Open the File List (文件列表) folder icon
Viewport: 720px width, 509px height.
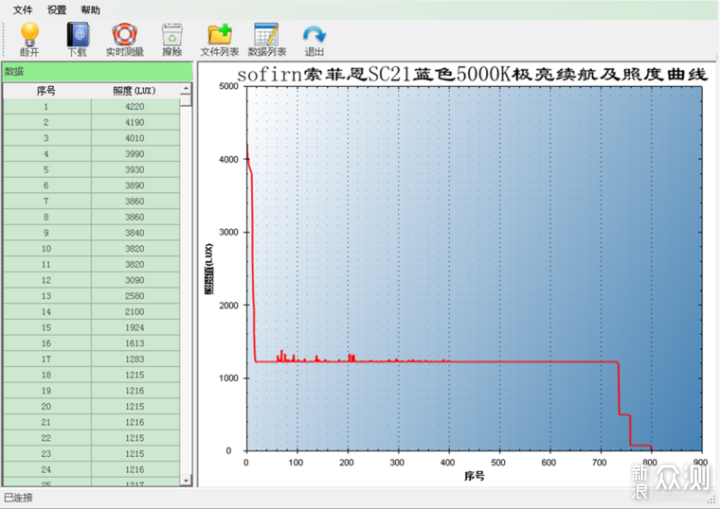click(219, 34)
